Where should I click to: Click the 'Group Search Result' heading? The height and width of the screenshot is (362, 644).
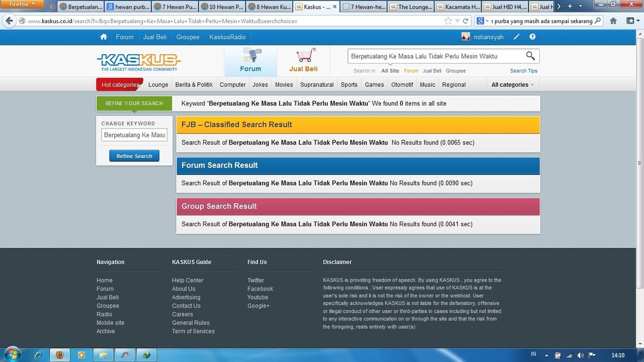[x=219, y=206]
